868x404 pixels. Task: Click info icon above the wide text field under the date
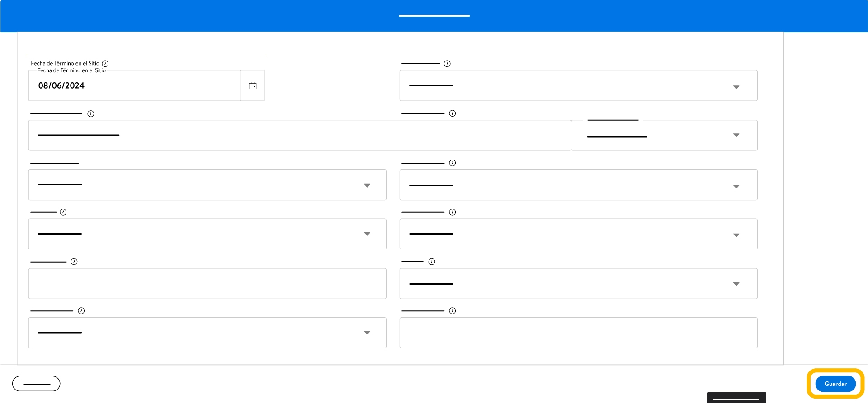coord(90,114)
